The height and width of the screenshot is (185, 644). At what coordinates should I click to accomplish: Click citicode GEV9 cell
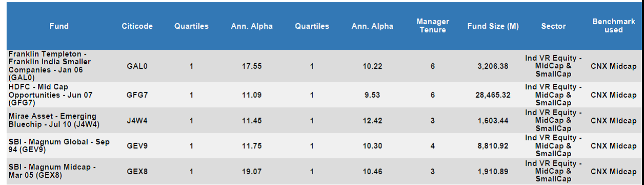pyautogui.click(x=137, y=146)
